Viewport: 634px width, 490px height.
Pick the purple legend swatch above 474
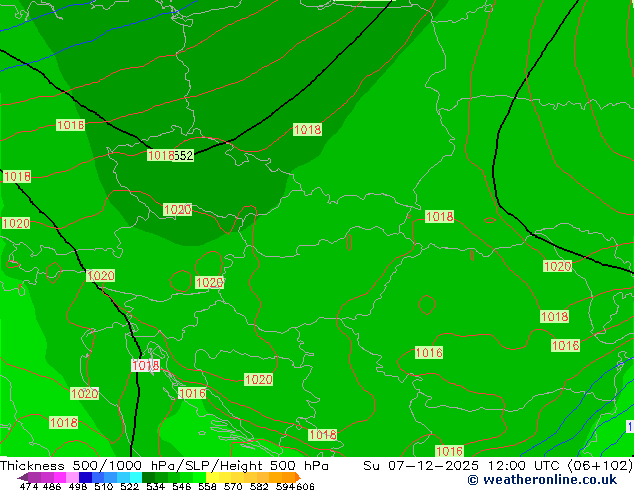(x=34, y=477)
